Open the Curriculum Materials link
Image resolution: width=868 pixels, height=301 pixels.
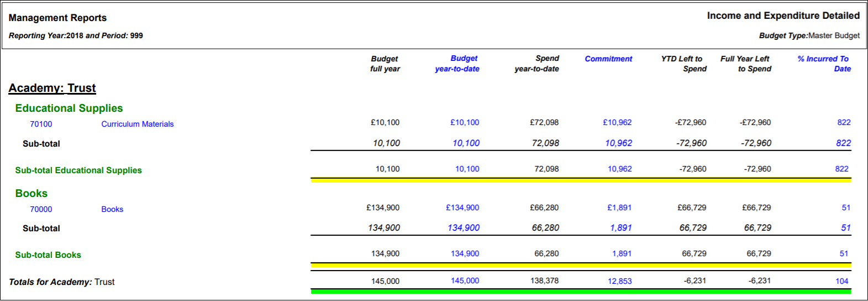point(138,124)
